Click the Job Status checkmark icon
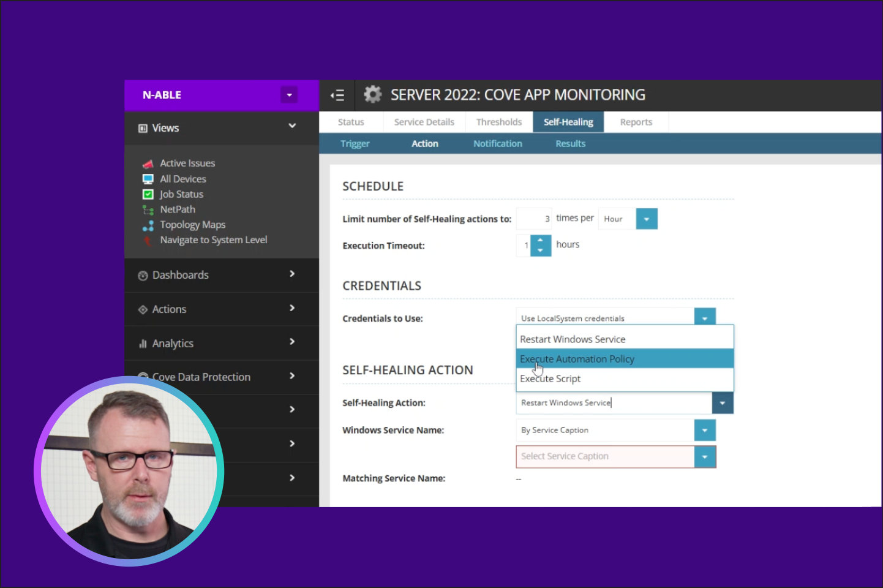Viewport: 883px width, 588px height. point(148,194)
